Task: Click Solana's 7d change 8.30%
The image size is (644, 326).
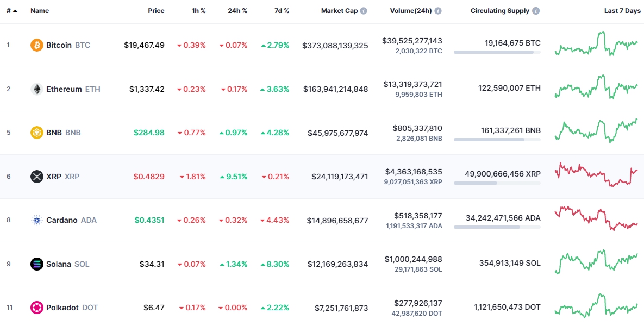Action: [275, 264]
